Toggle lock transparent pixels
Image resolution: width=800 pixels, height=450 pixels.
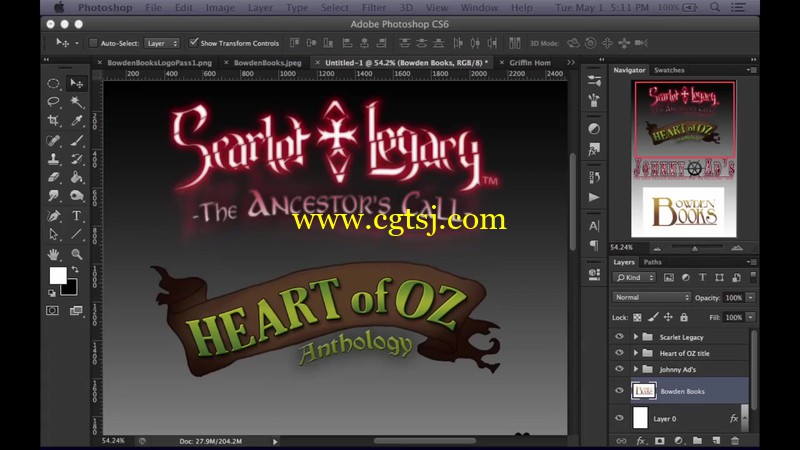(x=637, y=317)
